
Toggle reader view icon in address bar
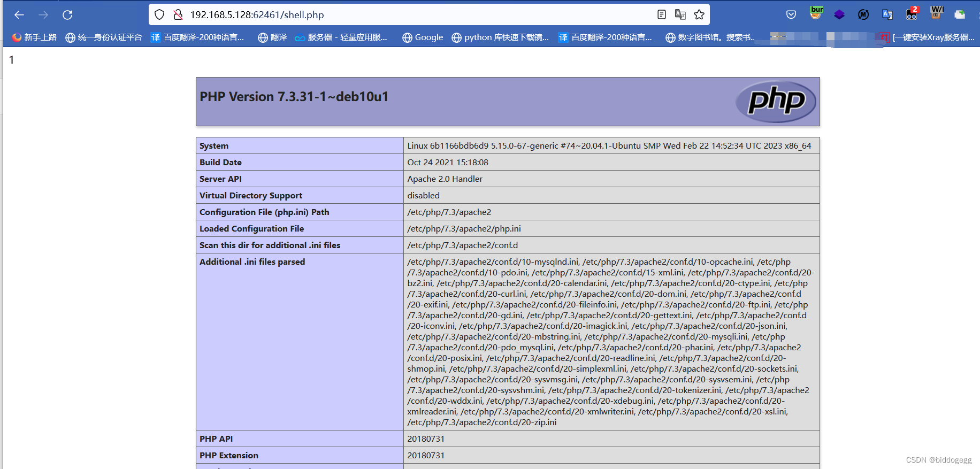click(662, 15)
